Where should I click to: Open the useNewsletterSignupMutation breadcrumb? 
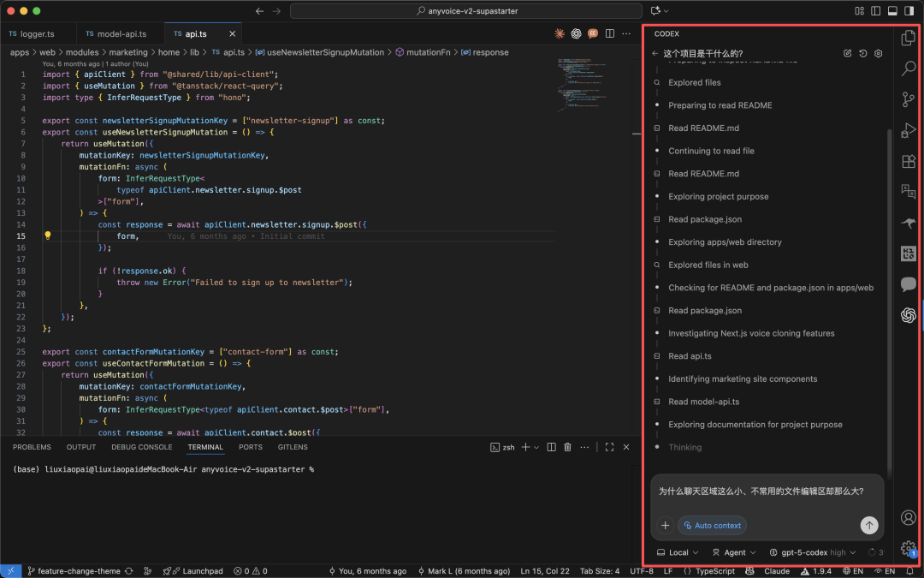(319, 52)
